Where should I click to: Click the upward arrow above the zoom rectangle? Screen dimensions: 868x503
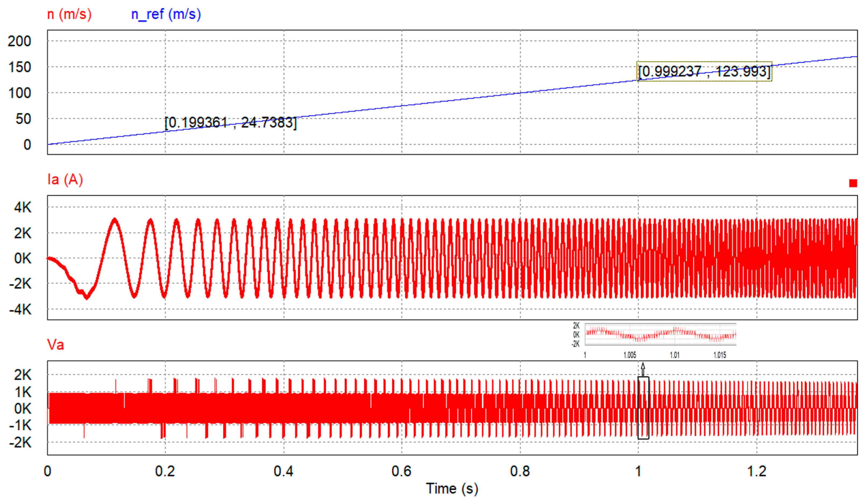click(643, 369)
